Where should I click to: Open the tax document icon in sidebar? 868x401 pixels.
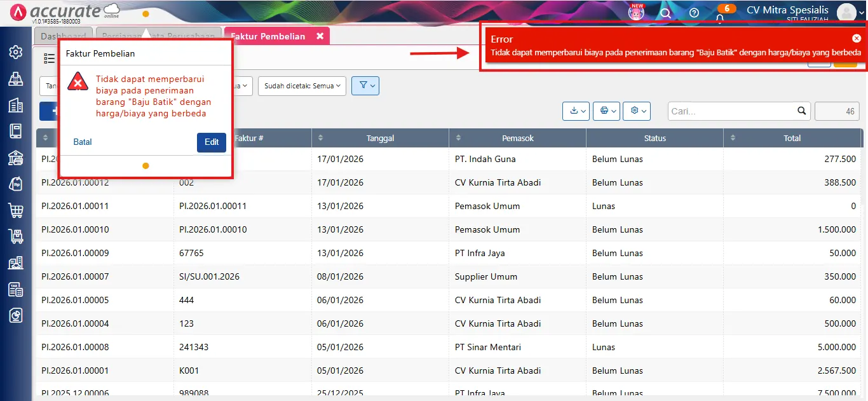click(x=15, y=289)
